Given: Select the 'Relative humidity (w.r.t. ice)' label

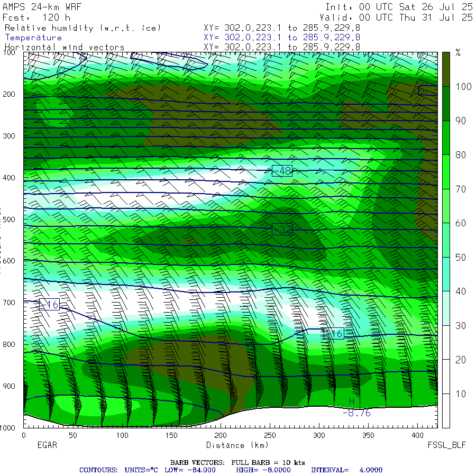Looking at the screenshot, I should (x=83, y=28).
